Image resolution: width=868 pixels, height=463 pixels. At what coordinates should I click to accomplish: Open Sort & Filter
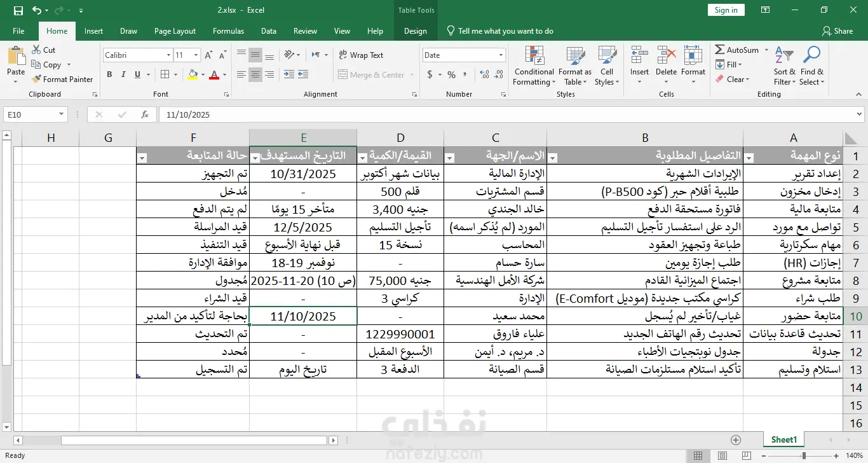[784, 66]
